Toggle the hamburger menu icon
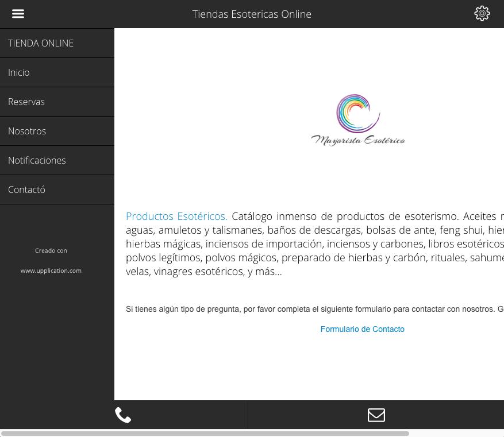Screen dimensions: 504x437 tap(18, 14)
